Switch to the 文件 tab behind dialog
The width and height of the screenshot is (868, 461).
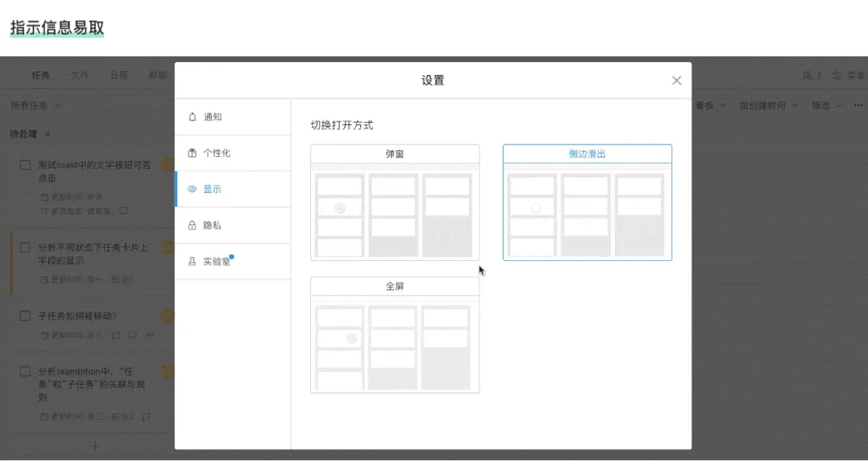(x=80, y=75)
